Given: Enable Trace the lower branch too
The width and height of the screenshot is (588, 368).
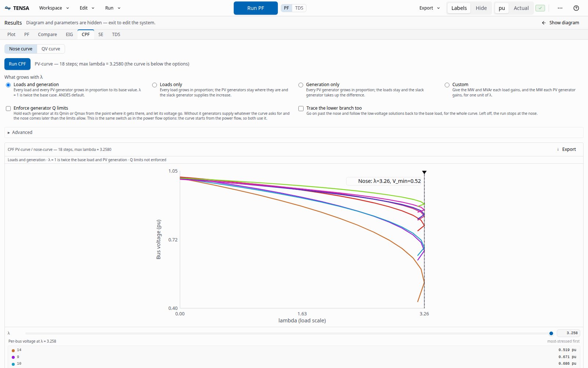Looking at the screenshot, I should (301, 109).
